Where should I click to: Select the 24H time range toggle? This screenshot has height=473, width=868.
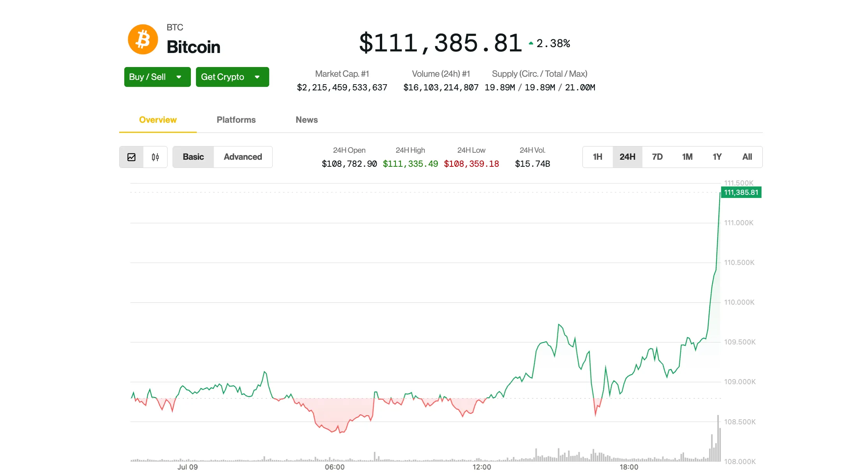[627, 157]
